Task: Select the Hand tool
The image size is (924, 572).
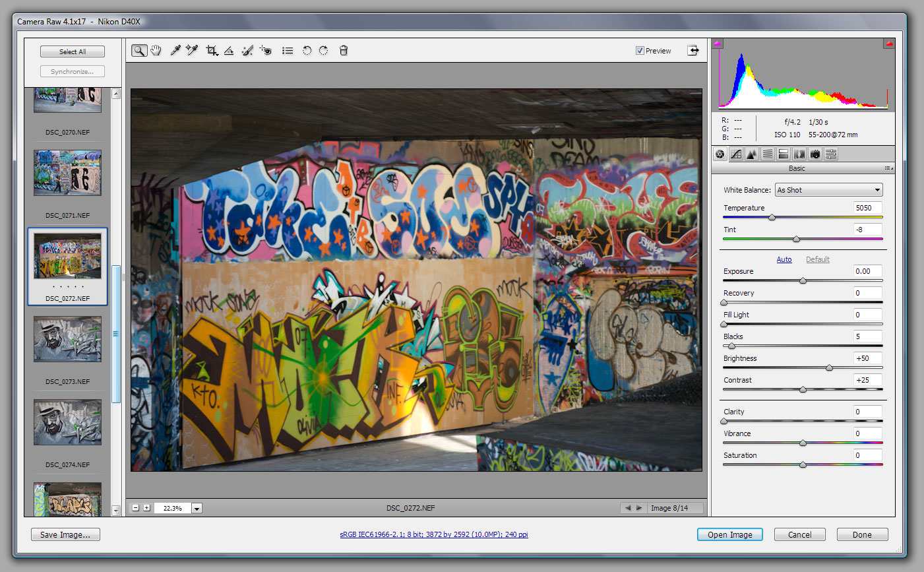Action: coord(156,50)
